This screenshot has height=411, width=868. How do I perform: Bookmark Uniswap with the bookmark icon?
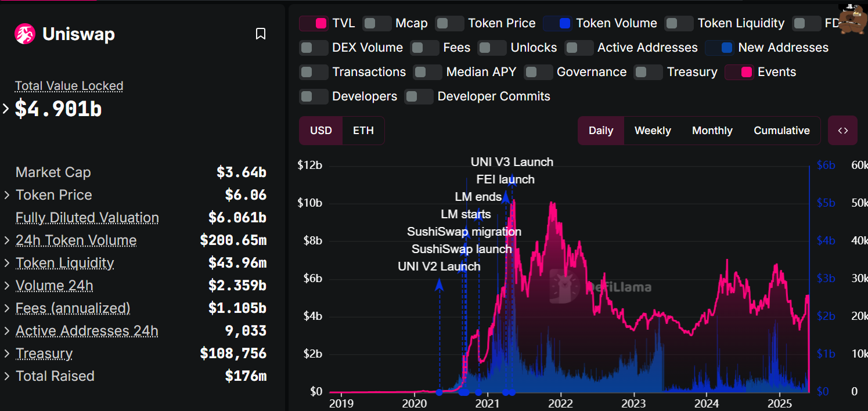click(x=261, y=34)
